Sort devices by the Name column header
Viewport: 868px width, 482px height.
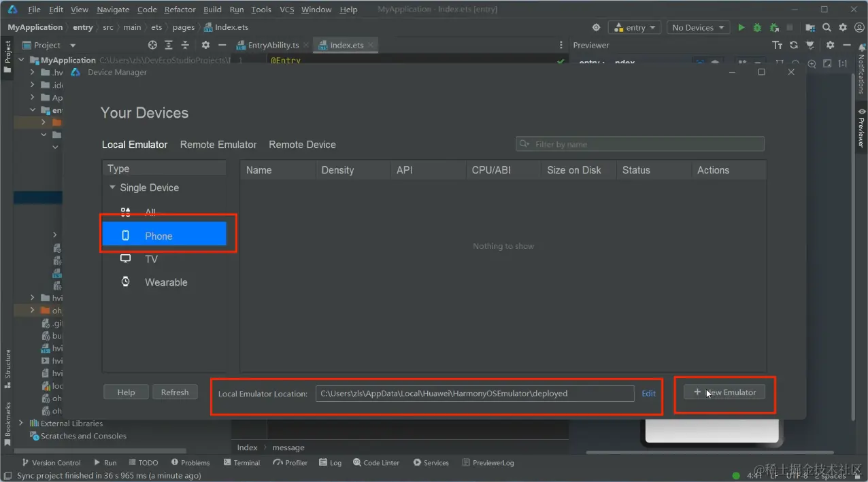point(278,170)
